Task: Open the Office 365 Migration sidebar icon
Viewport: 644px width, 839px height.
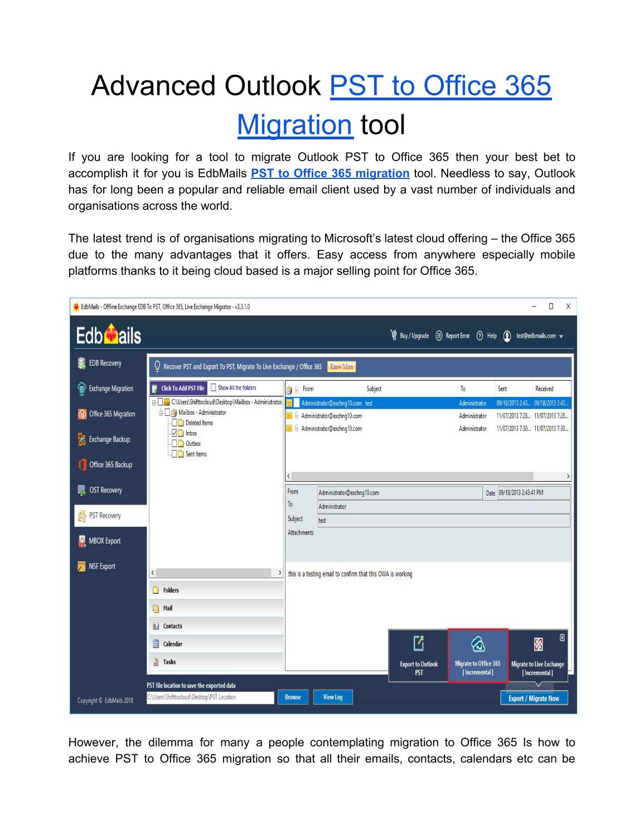Action: pyautogui.click(x=82, y=414)
